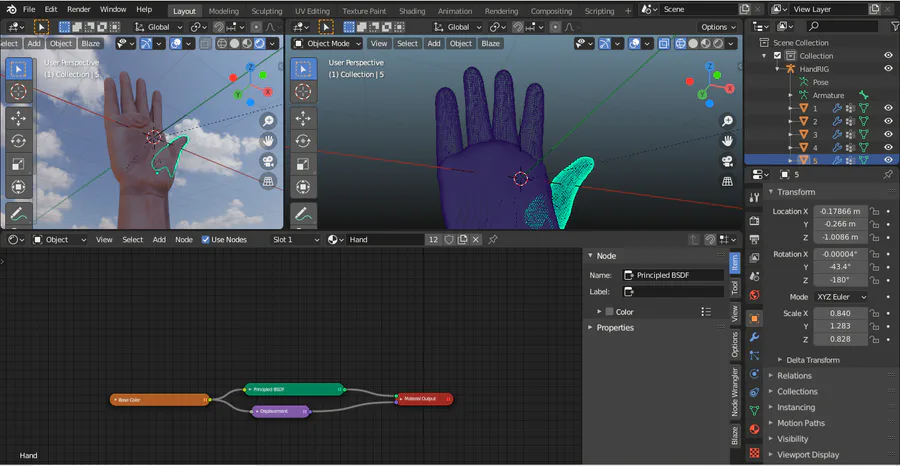Image resolution: width=900 pixels, height=466 pixels.
Task: Lock the Scale Z value
Action: coord(874,339)
